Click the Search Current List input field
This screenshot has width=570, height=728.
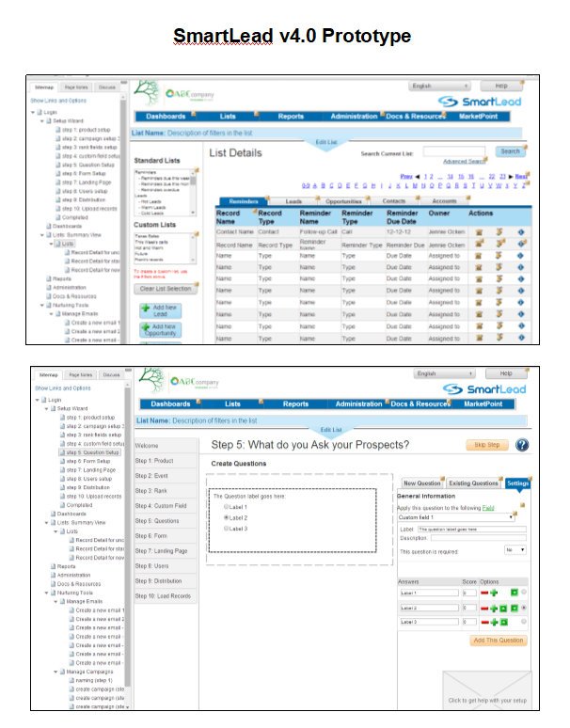(455, 150)
